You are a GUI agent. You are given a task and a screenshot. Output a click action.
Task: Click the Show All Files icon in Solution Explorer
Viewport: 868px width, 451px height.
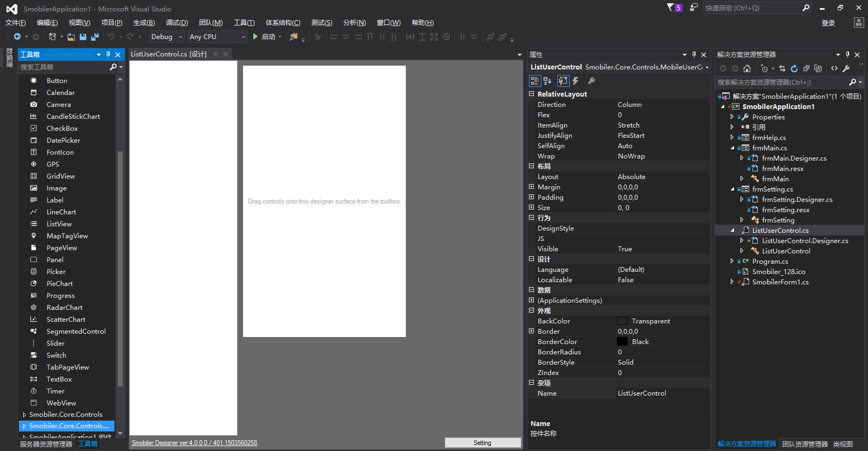(818, 68)
